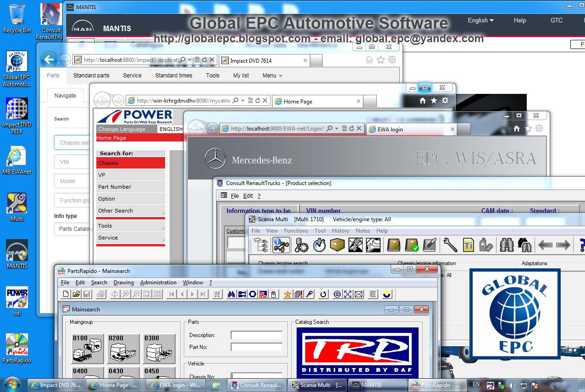
Task: Open the English language dropdown in MANTIS
Action: tap(480, 20)
